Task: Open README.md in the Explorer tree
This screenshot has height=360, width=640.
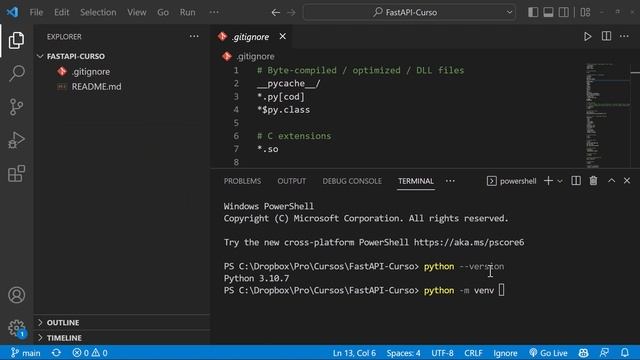Action: (x=96, y=87)
